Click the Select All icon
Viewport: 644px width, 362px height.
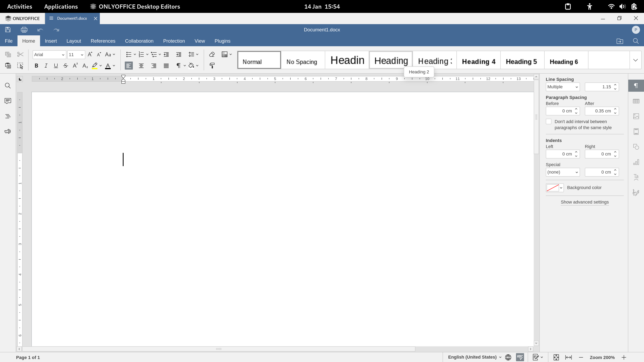point(20,65)
